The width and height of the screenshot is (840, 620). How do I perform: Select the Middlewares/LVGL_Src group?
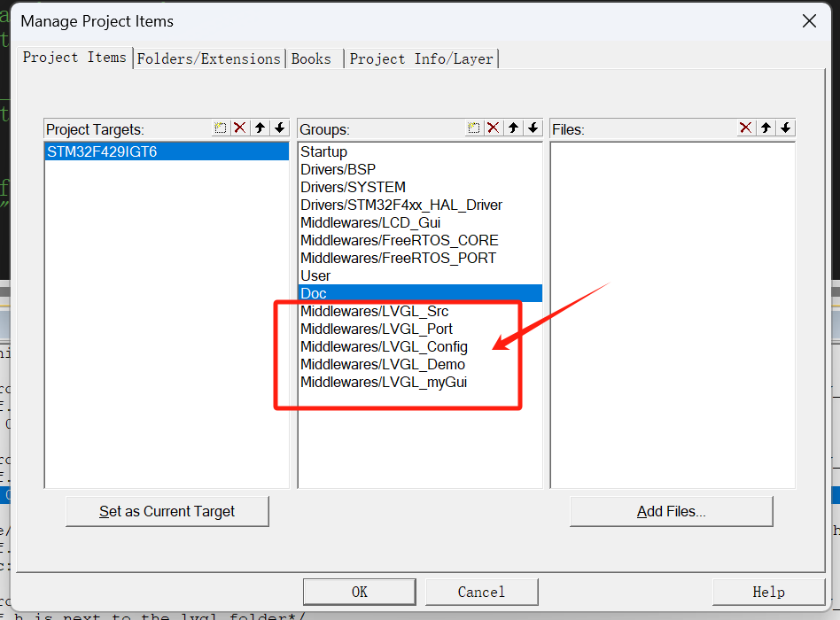(374, 311)
